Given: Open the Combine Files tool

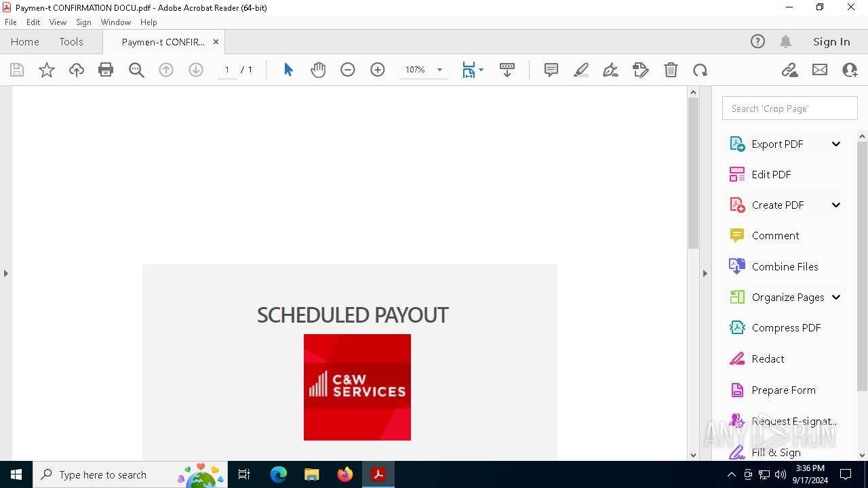Looking at the screenshot, I should 774,266.
